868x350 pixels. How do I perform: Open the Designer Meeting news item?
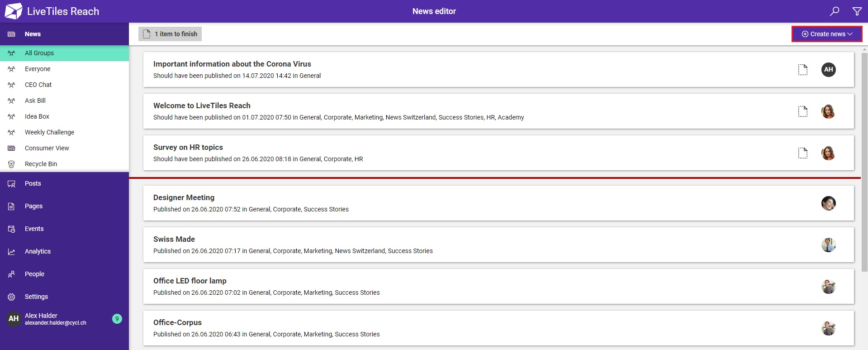pyautogui.click(x=498, y=203)
